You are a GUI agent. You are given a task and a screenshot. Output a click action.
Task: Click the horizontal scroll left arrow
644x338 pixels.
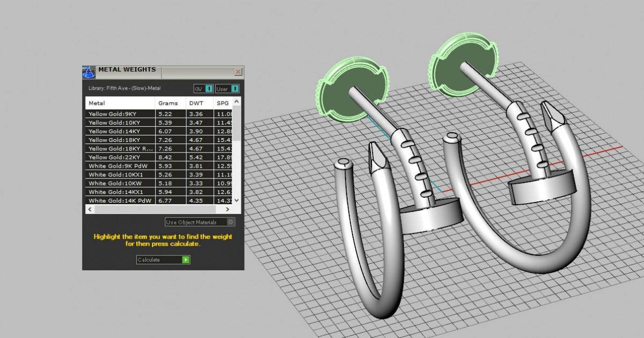[x=90, y=209]
